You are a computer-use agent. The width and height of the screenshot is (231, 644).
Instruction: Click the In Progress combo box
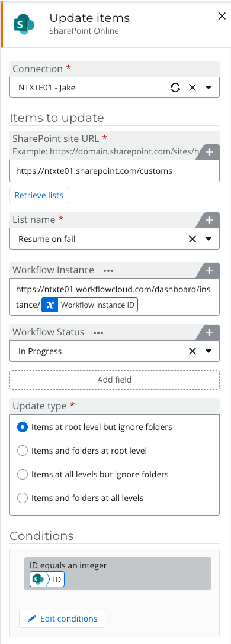click(x=115, y=351)
